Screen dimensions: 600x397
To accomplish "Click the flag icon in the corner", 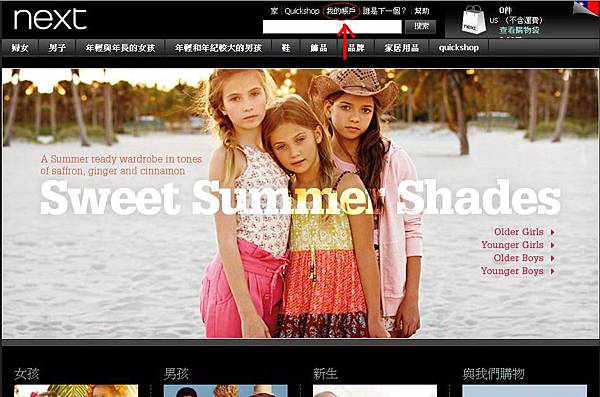I will point(586,8).
